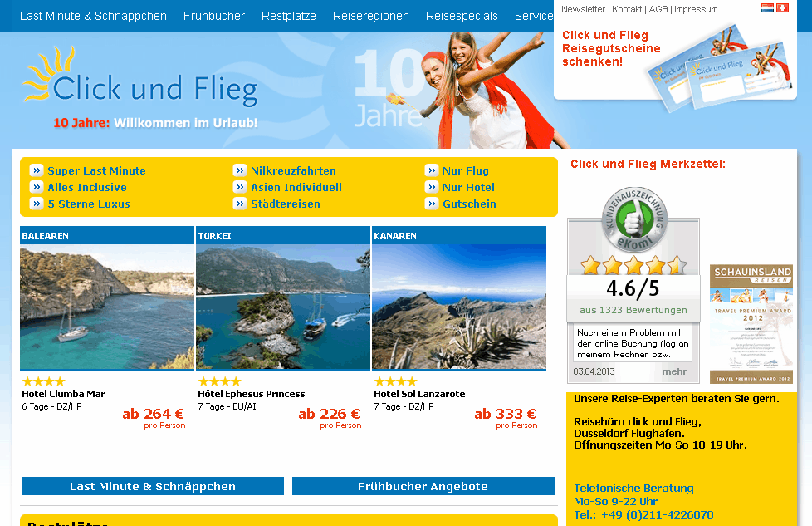This screenshot has width=812, height=526.
Task: Click the 5 Sterne Luxus link
Action: (x=89, y=204)
